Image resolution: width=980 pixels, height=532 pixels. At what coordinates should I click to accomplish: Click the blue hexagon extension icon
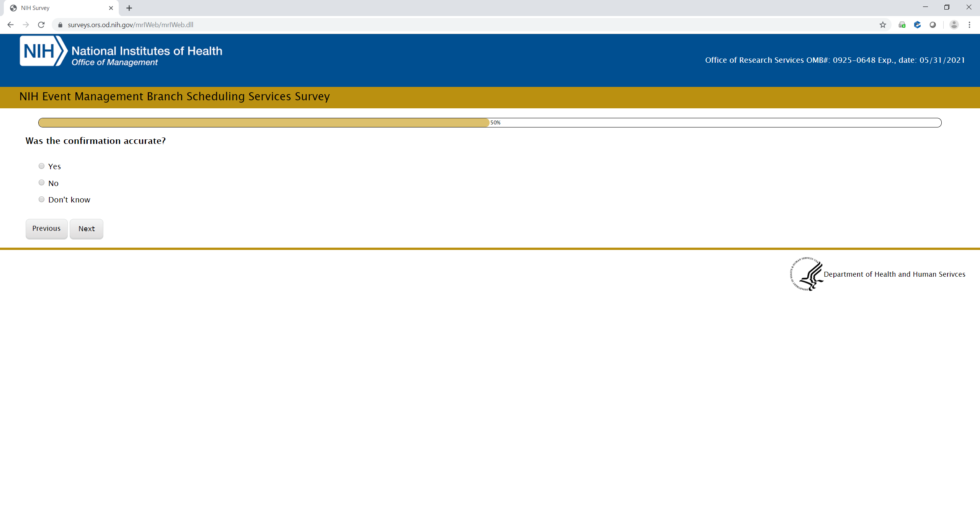(917, 25)
